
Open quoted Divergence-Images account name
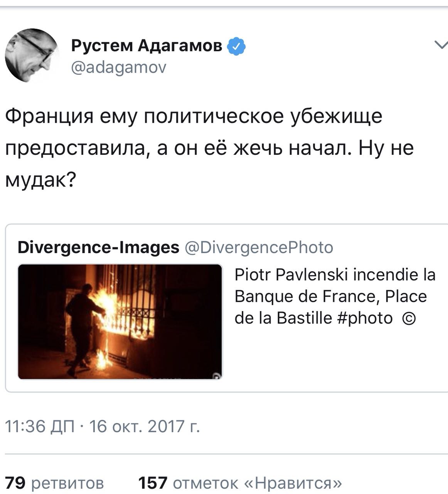click(99, 247)
